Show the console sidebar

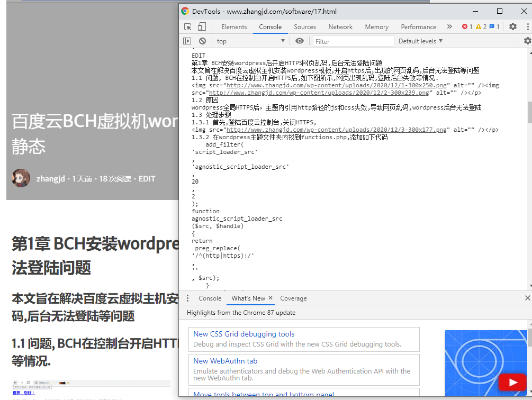[x=187, y=41]
